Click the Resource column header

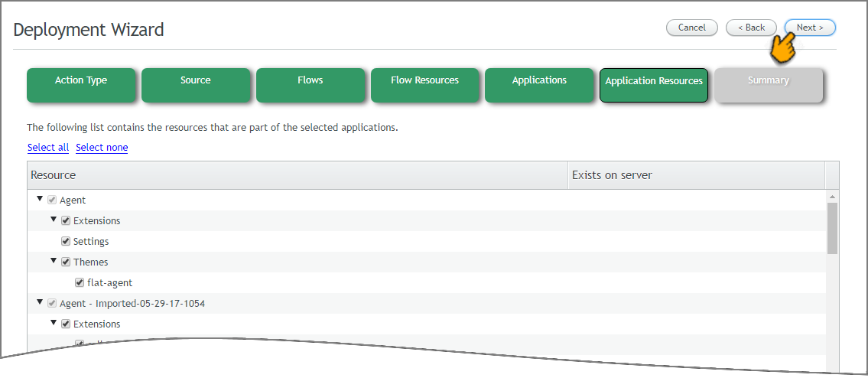point(297,175)
